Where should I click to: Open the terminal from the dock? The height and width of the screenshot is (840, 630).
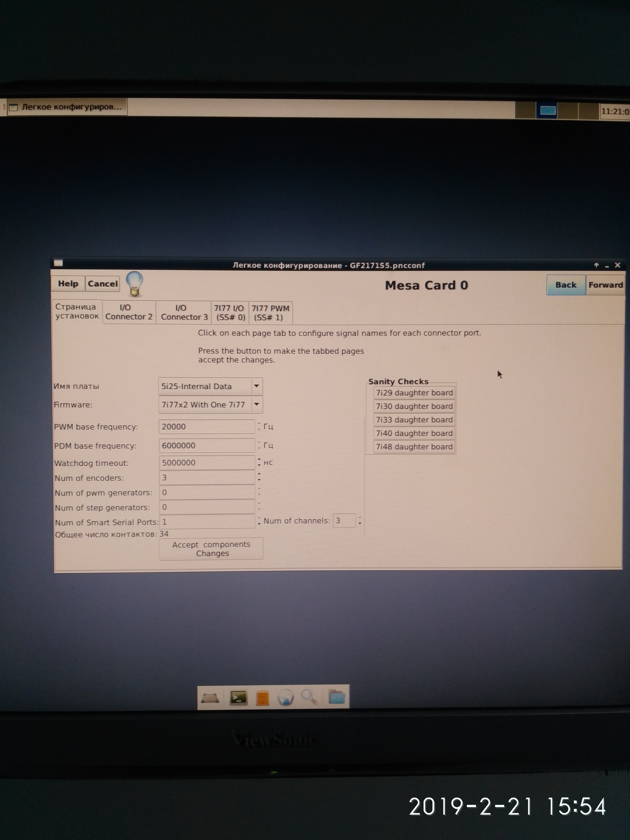(238, 698)
